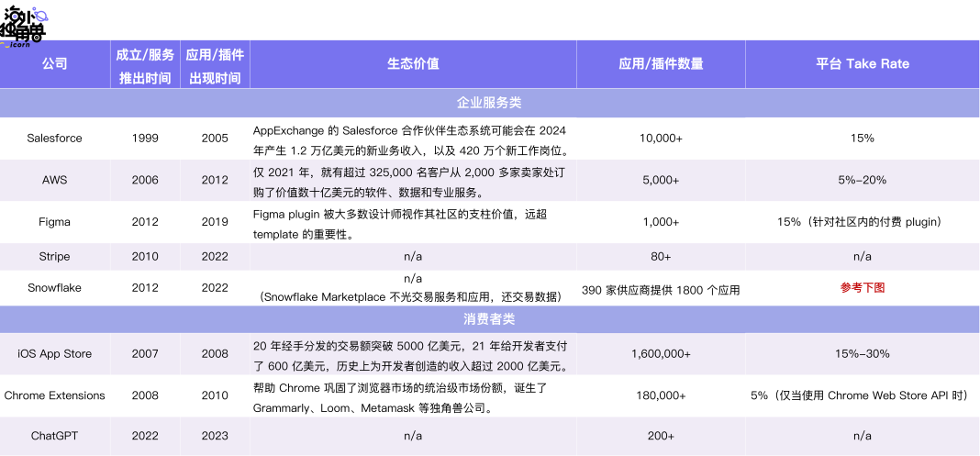Select Stripe's take rate n/a cell
980x456 pixels.
(x=862, y=257)
